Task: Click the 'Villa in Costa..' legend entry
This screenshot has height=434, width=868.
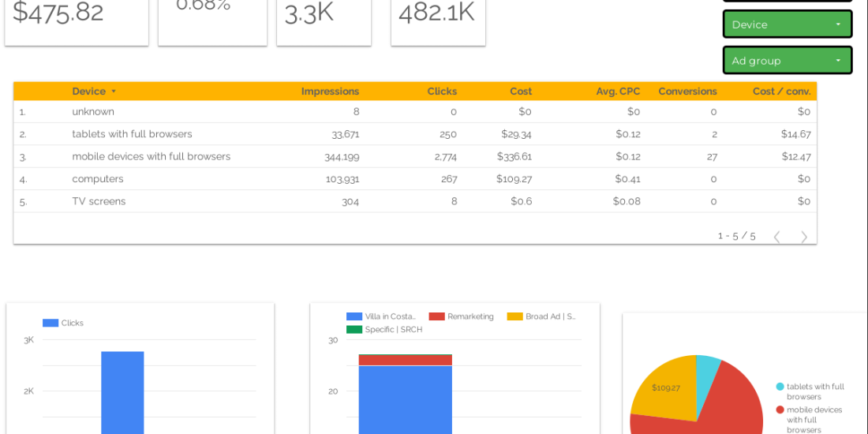Action: [x=381, y=316]
